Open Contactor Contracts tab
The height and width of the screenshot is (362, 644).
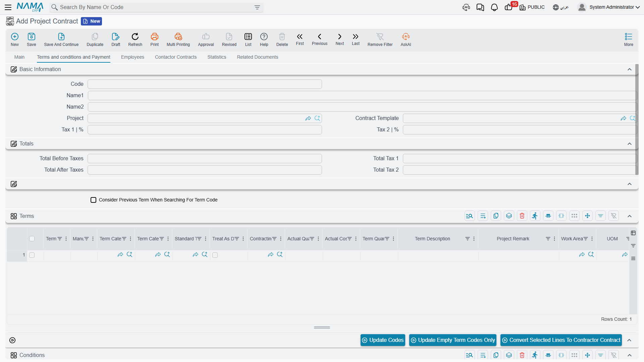point(176,57)
